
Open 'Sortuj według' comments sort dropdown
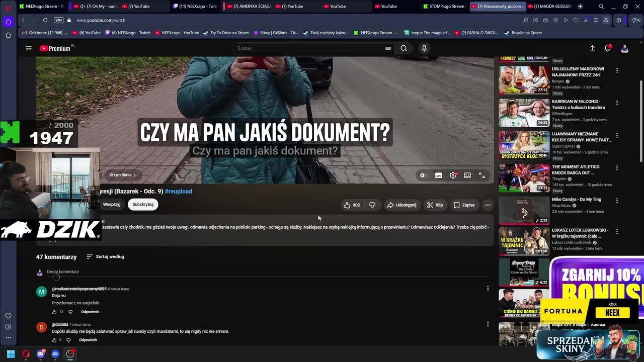click(105, 256)
